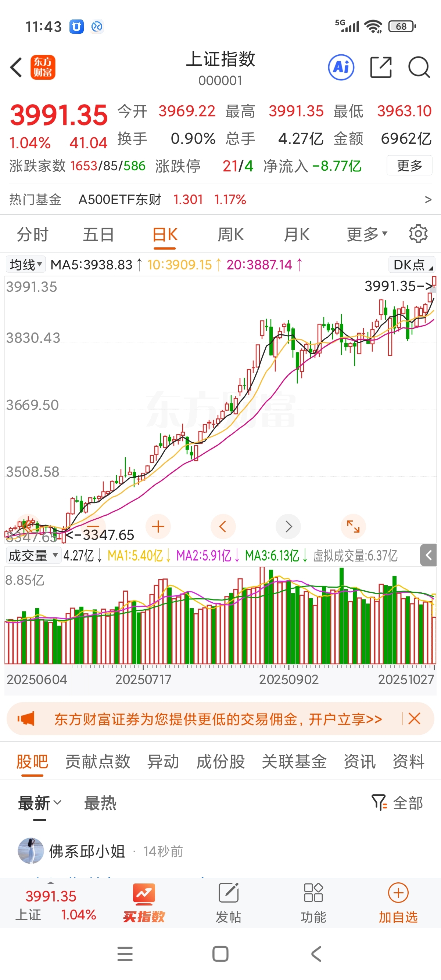Expand the 更多 chart period dropdown
Screen dimensions: 441x980
[x=366, y=234]
